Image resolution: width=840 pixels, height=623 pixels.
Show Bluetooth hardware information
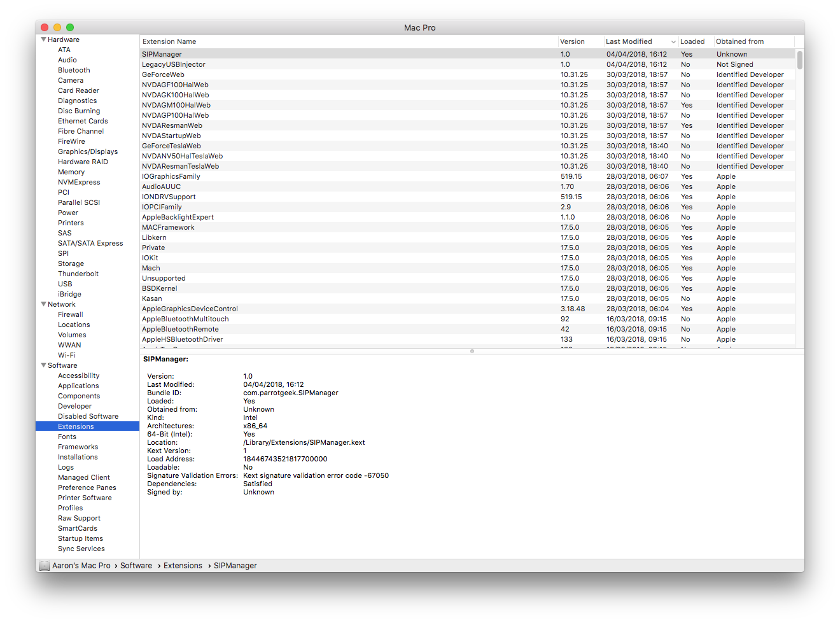74,70
